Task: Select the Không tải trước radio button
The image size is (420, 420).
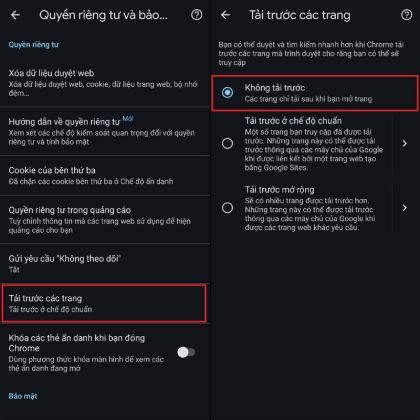Action: click(x=227, y=92)
